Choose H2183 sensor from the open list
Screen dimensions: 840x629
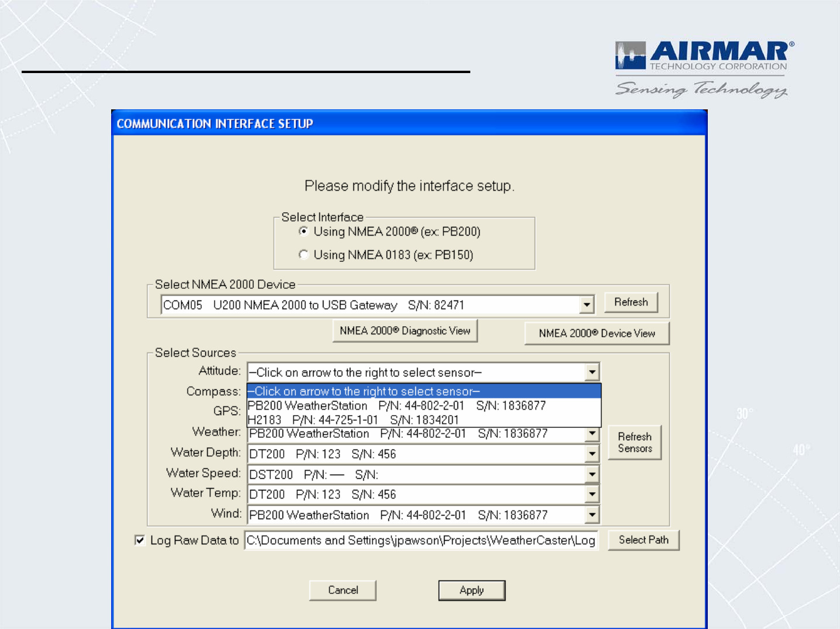point(424,420)
